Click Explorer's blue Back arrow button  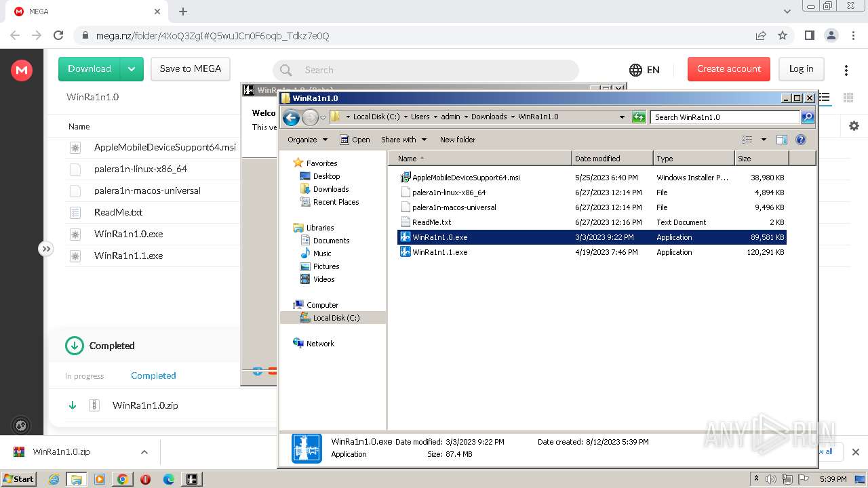[x=291, y=117]
